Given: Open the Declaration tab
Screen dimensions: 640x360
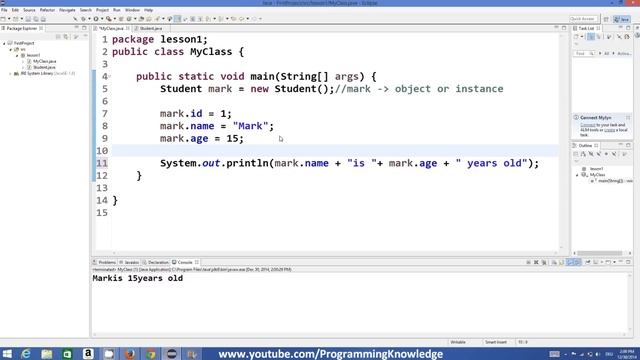Looking at the screenshot, I should click(x=156, y=262).
